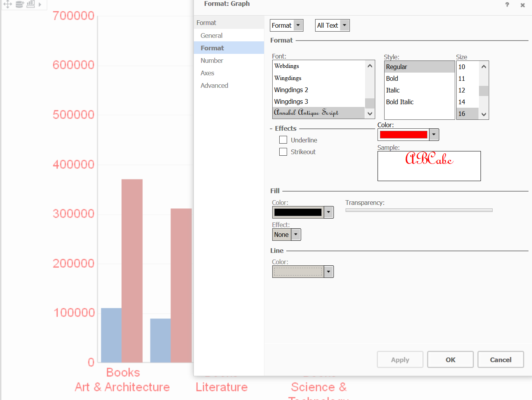This screenshot has width=532, height=400.
Task: Select Bold Italic in the Style list
Action: pyautogui.click(x=400, y=102)
